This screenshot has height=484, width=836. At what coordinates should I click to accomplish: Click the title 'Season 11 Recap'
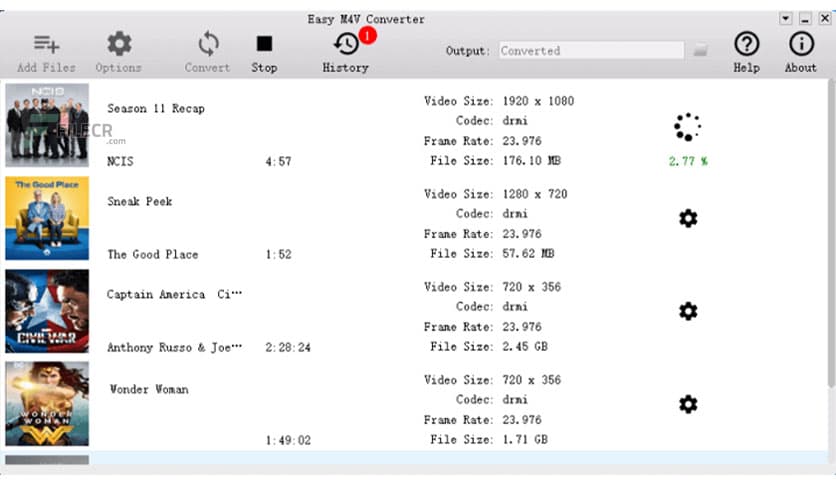pyautogui.click(x=156, y=109)
